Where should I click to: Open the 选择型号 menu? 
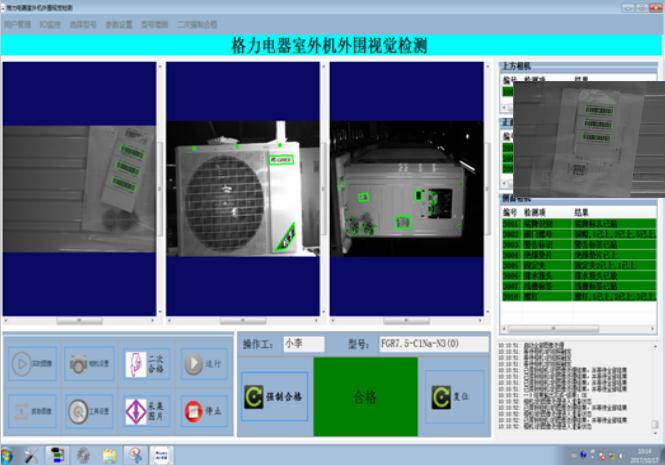point(83,25)
